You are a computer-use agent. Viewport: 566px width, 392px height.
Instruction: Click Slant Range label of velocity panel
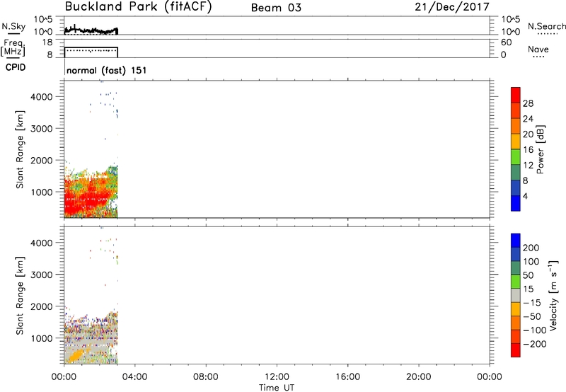(x=20, y=296)
